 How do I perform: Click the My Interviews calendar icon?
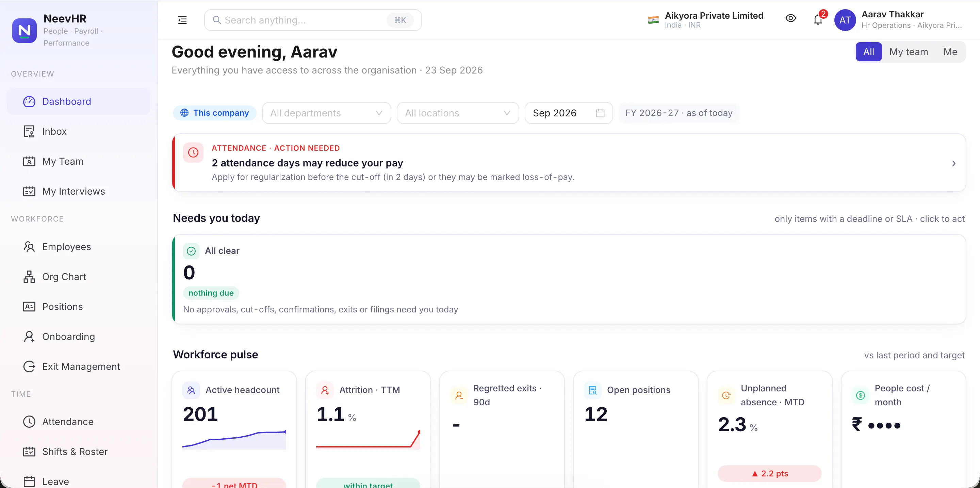(x=29, y=191)
